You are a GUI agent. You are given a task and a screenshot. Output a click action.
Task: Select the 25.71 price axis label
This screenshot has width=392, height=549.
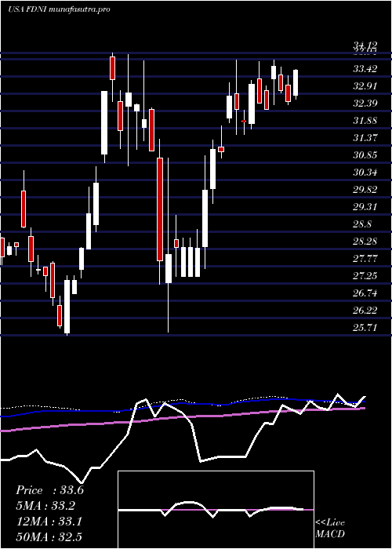pos(365,328)
